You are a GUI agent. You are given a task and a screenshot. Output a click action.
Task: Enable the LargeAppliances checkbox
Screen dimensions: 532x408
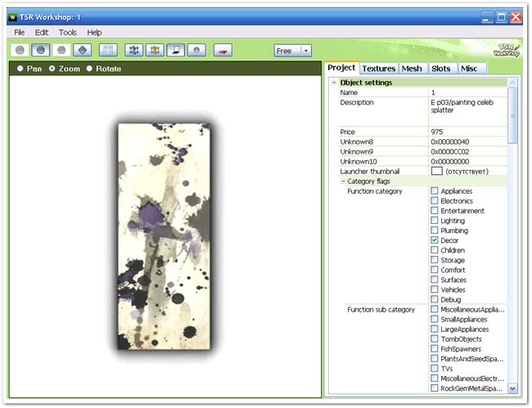point(435,329)
